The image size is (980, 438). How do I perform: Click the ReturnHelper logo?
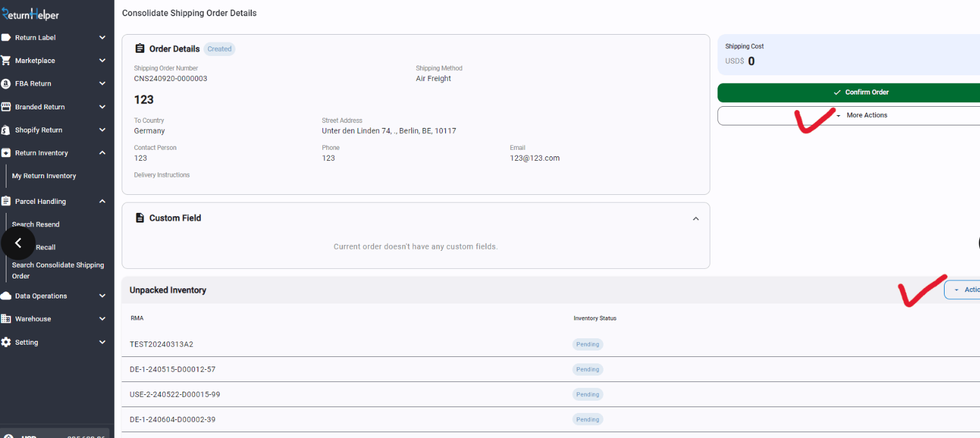coord(30,14)
